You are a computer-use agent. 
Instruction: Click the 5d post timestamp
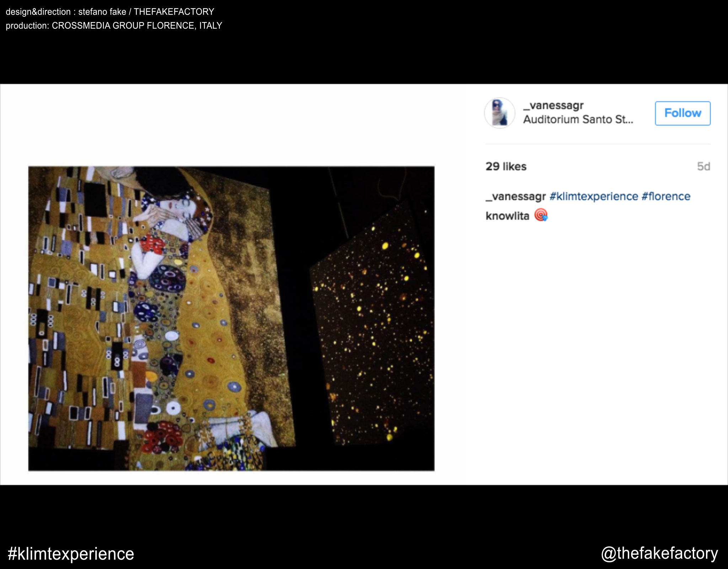click(x=703, y=166)
